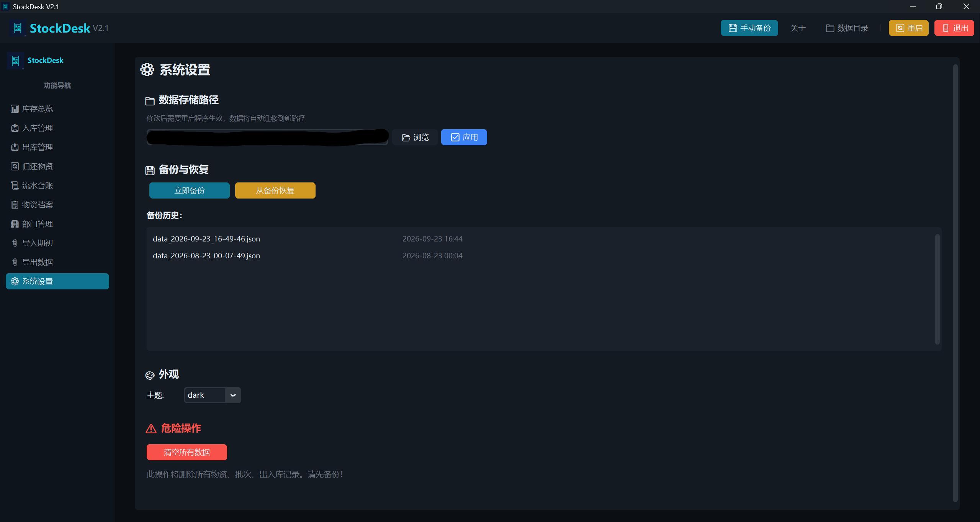Click the StockDesk sidebar logo icon
Image resolution: width=980 pixels, height=522 pixels.
coord(16,61)
